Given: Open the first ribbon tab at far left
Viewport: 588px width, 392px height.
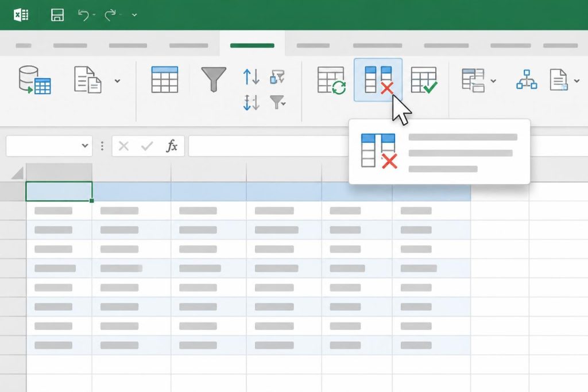Looking at the screenshot, I should tap(24, 45).
